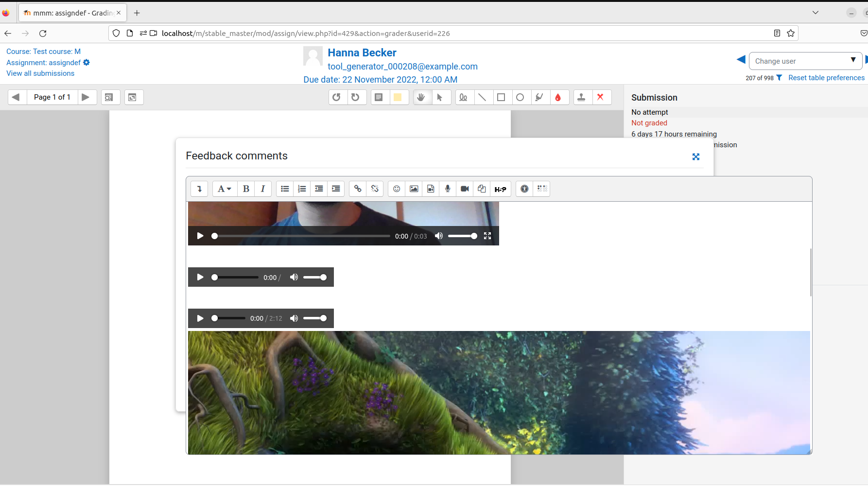Run the accessibility checker
Screen dimensions: 868x487
click(524, 189)
